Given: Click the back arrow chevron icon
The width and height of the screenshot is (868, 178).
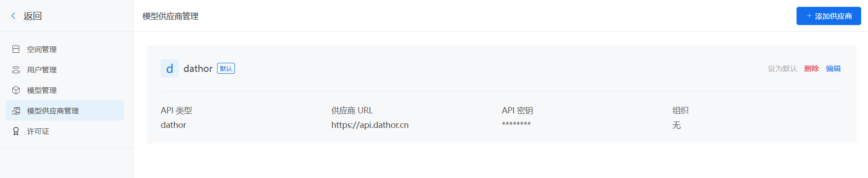Looking at the screenshot, I should point(13,16).
